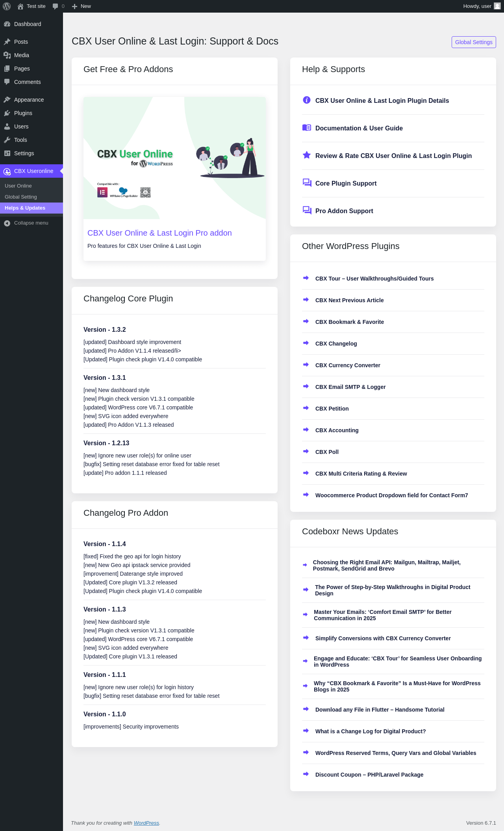Image resolution: width=504 pixels, height=831 pixels.
Task: Click the Collapse menu button
Action: pos(31,223)
